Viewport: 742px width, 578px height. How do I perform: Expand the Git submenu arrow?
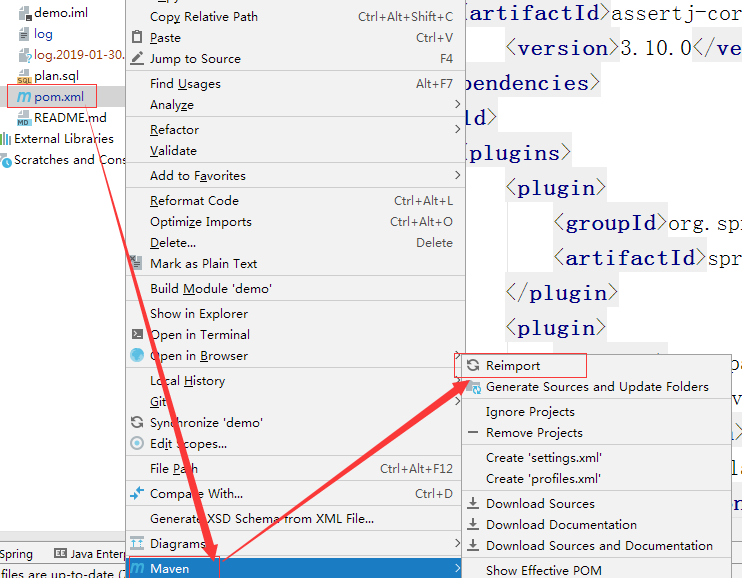tap(457, 401)
